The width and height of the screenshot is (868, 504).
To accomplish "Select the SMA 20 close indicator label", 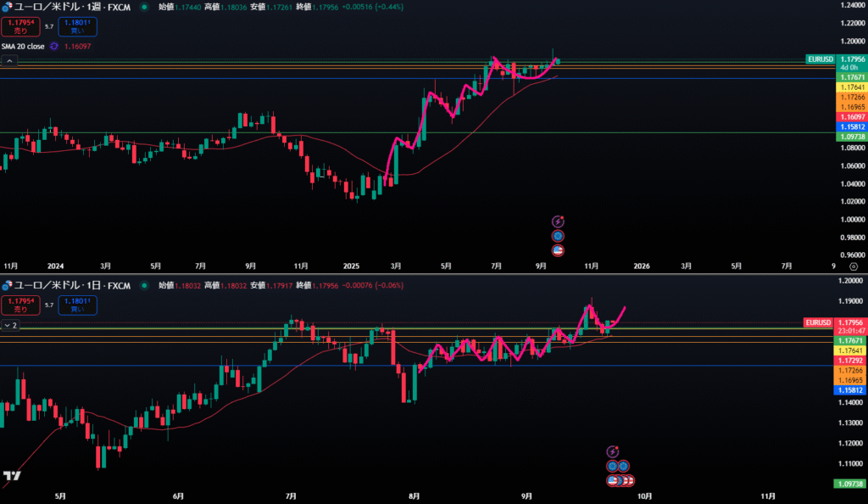I will [x=23, y=47].
